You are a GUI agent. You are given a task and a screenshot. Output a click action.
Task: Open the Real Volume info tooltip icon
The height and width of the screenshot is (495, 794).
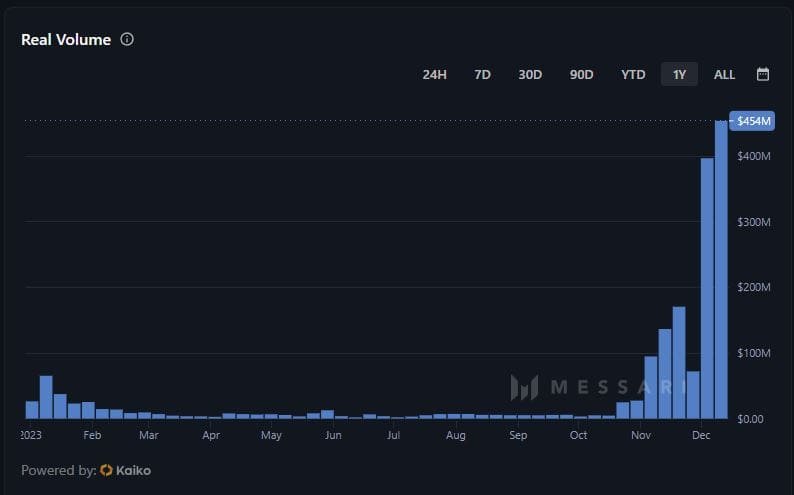[x=127, y=39]
